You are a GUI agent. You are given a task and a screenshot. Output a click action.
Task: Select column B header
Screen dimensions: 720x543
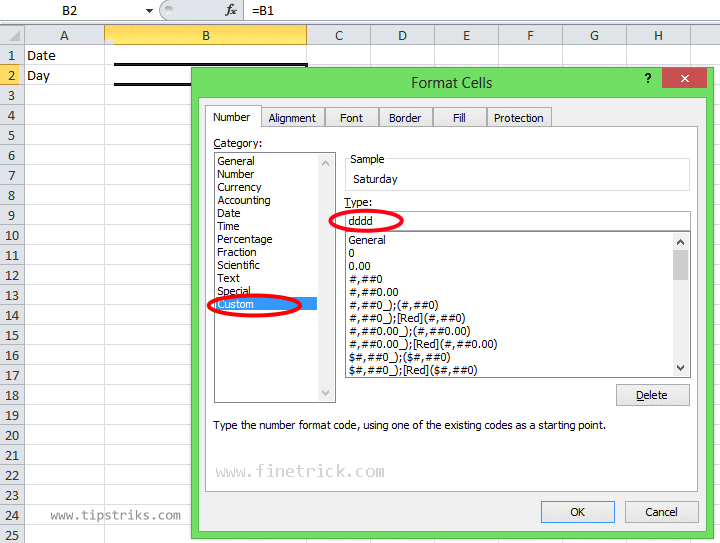[x=206, y=35]
